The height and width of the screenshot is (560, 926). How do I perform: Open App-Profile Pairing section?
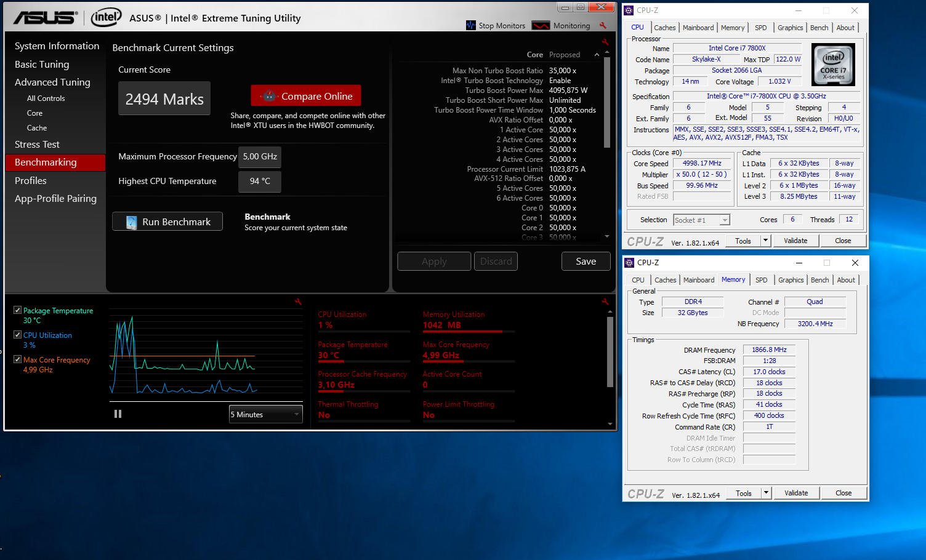tap(55, 199)
